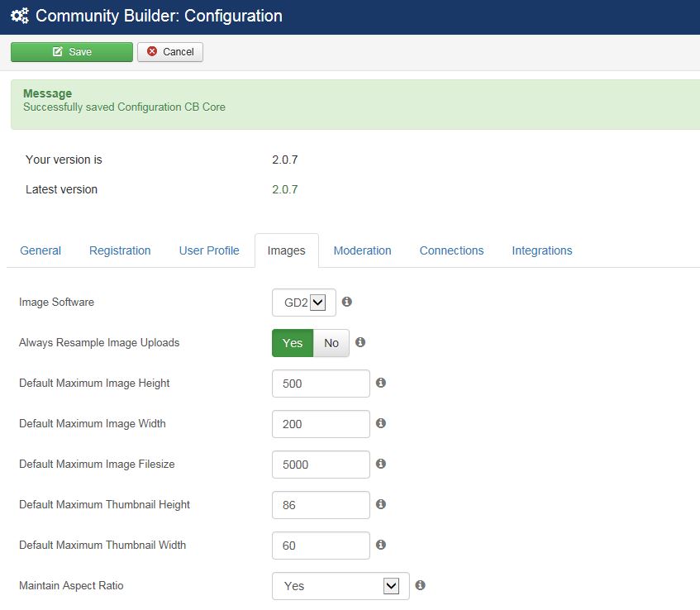Click the latest version number 2.0.7 link
The image size is (700, 610).
click(285, 189)
